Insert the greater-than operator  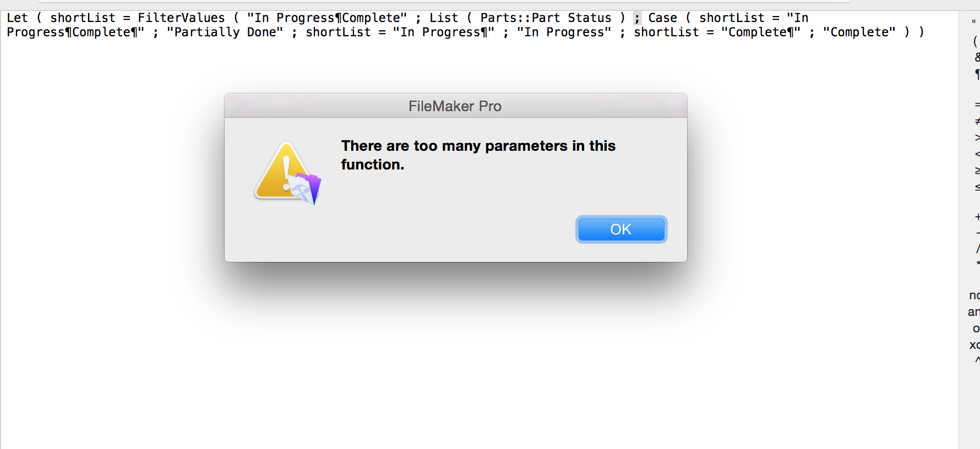[x=977, y=138]
